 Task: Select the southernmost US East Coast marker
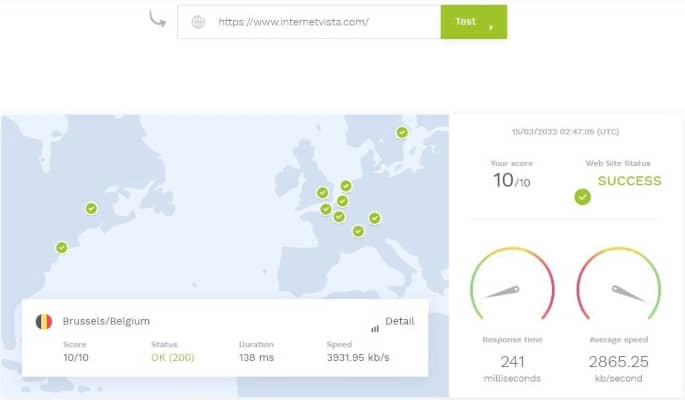[x=62, y=248]
